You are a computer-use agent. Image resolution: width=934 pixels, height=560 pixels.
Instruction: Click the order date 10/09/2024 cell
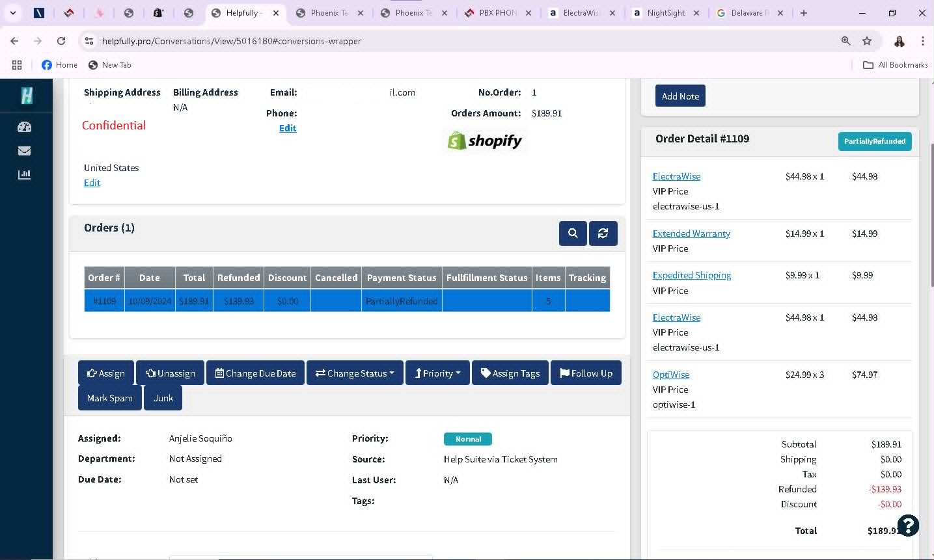tap(150, 301)
